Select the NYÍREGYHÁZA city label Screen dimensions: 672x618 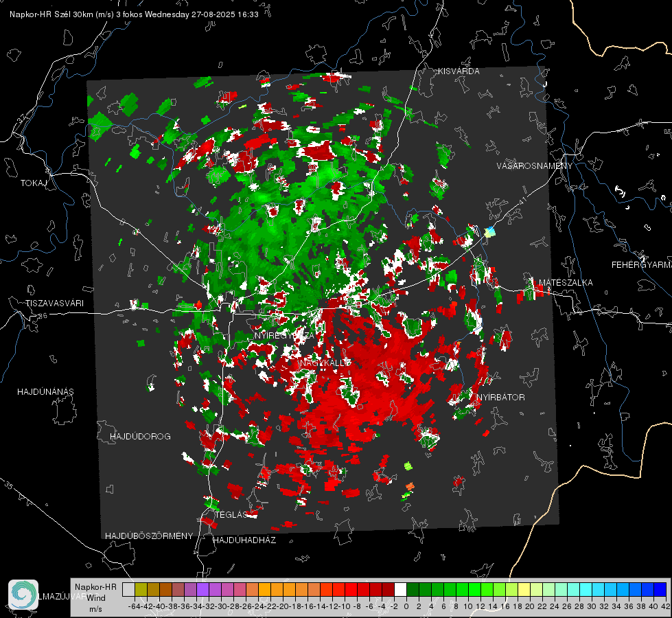285,335
